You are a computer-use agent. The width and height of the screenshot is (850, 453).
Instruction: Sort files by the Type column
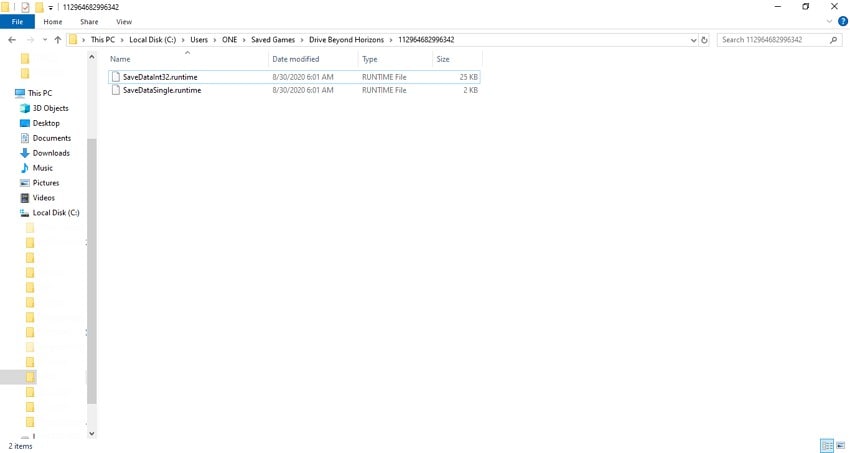pos(395,59)
